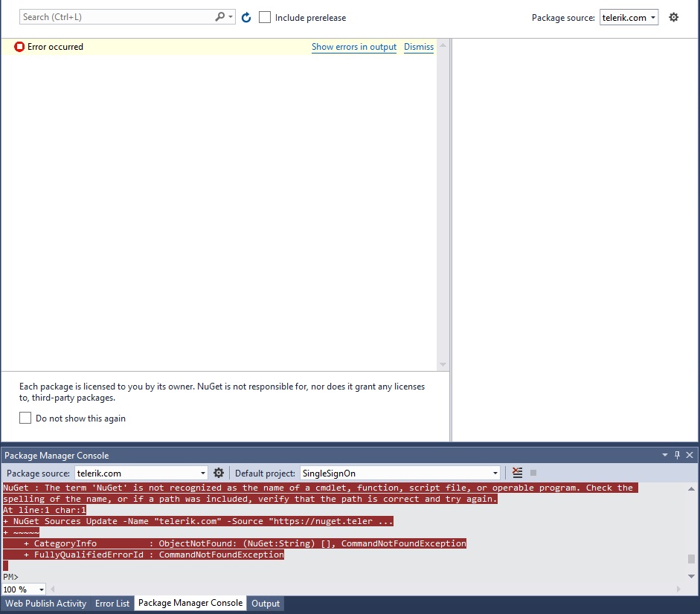700x614 pixels.
Task: Switch to Web Publish Activity tab
Action: [x=45, y=604]
